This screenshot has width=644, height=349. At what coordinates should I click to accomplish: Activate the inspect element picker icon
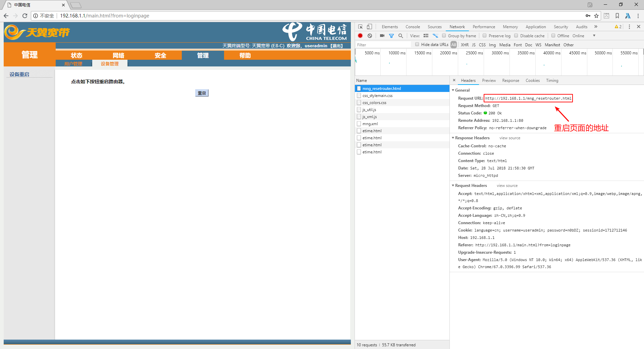coord(360,27)
